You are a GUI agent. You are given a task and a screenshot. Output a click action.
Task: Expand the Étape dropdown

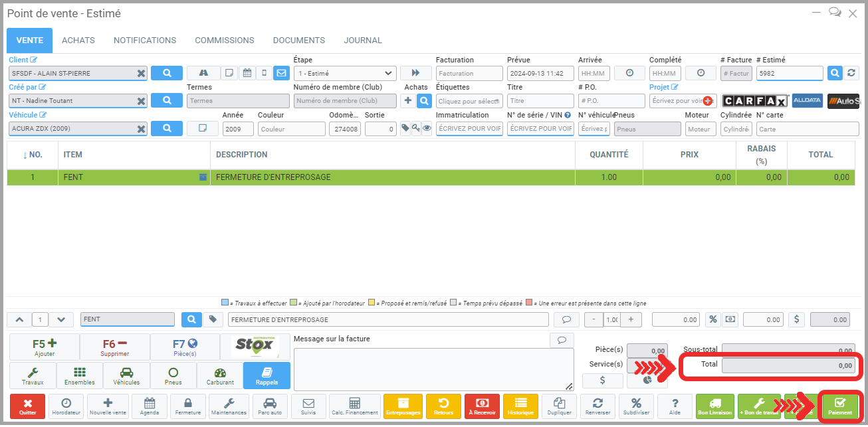pyautogui.click(x=344, y=74)
